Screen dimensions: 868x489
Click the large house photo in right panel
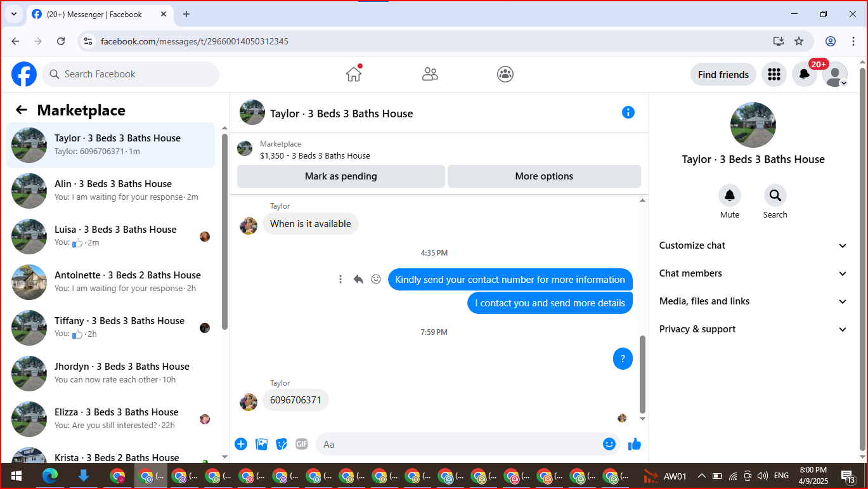pyautogui.click(x=753, y=125)
